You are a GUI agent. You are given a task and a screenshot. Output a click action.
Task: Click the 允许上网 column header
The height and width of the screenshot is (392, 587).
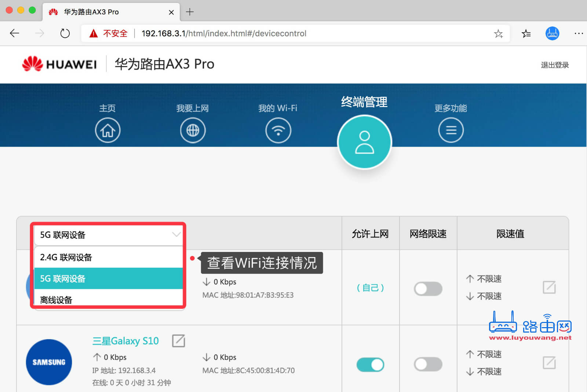(x=370, y=234)
